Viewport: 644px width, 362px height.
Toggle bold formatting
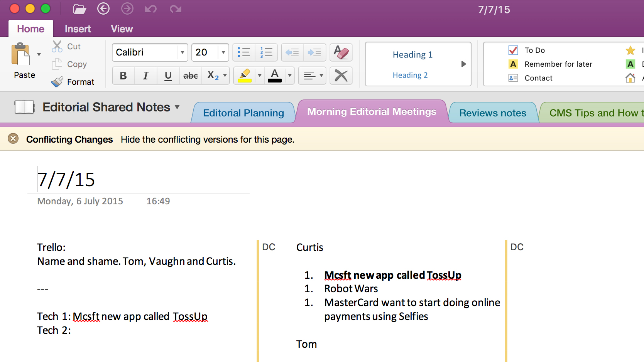tap(123, 76)
